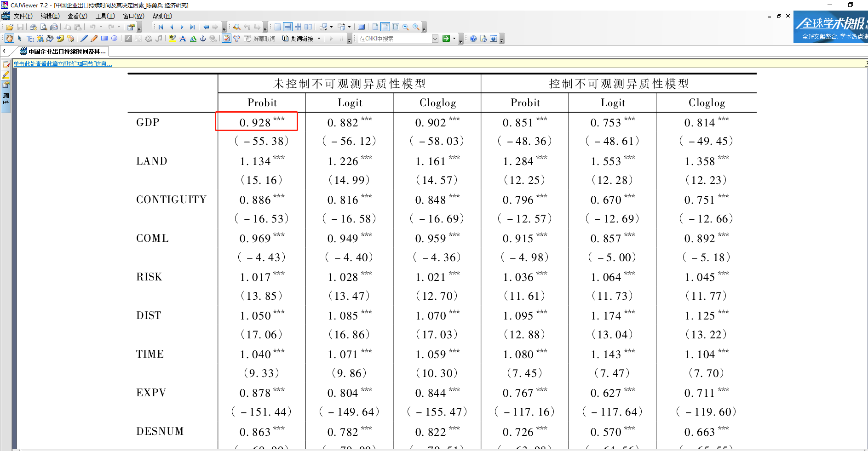Toggle continuous page layout
This screenshot has width=868, height=451.
click(287, 27)
